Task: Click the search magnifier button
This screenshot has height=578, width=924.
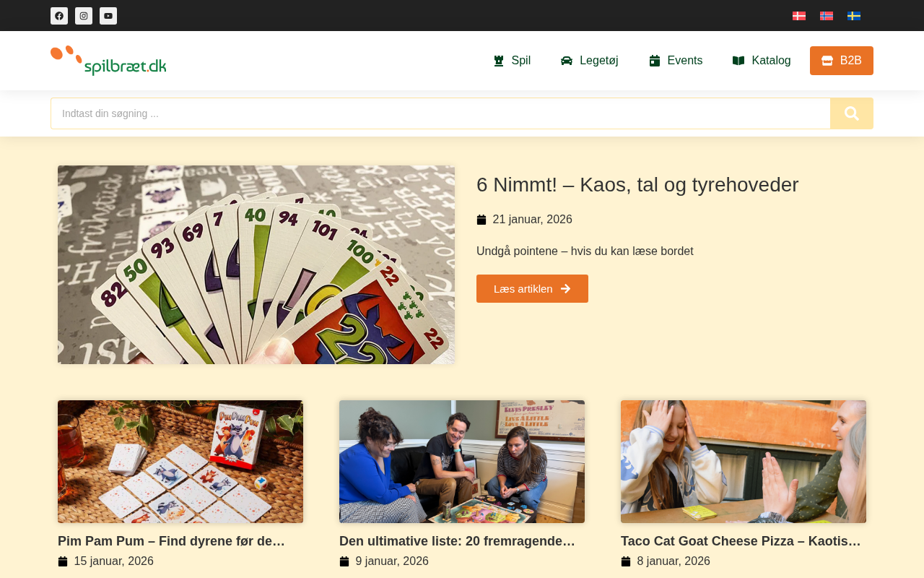Action: pyautogui.click(x=852, y=113)
